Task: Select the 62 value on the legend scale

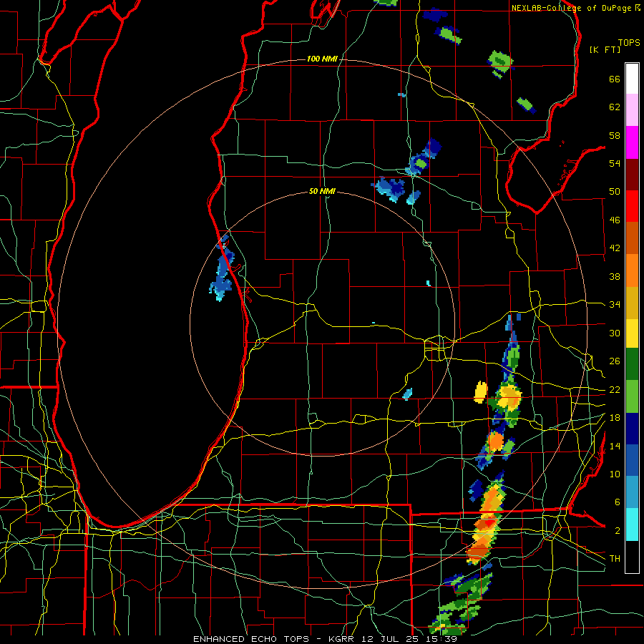Action: click(615, 107)
